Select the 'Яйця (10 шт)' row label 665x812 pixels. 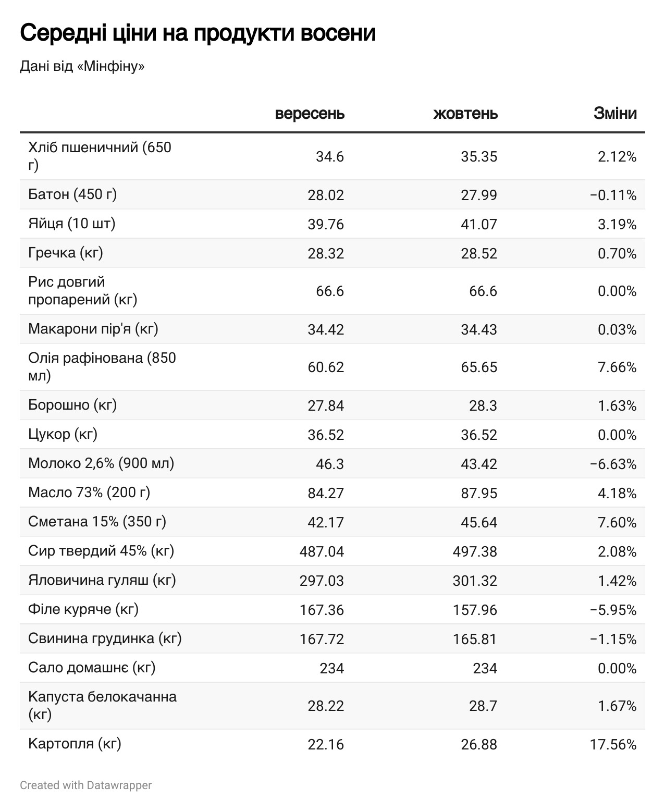pyautogui.click(x=72, y=224)
